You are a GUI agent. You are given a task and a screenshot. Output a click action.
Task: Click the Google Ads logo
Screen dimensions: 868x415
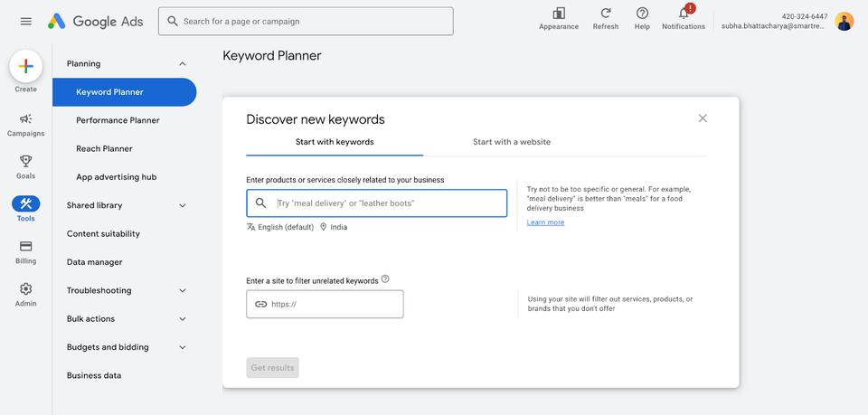tap(95, 22)
